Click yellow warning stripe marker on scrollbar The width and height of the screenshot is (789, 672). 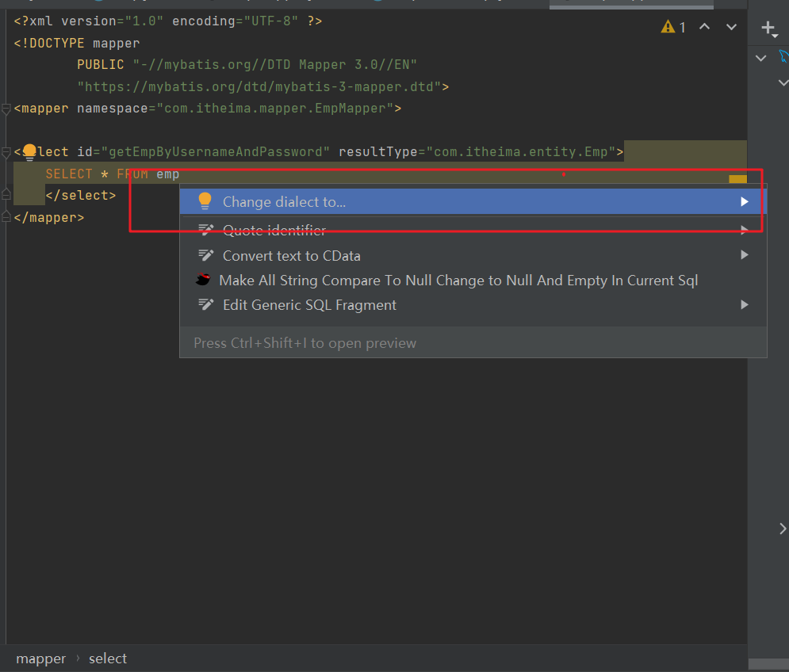[x=737, y=181]
